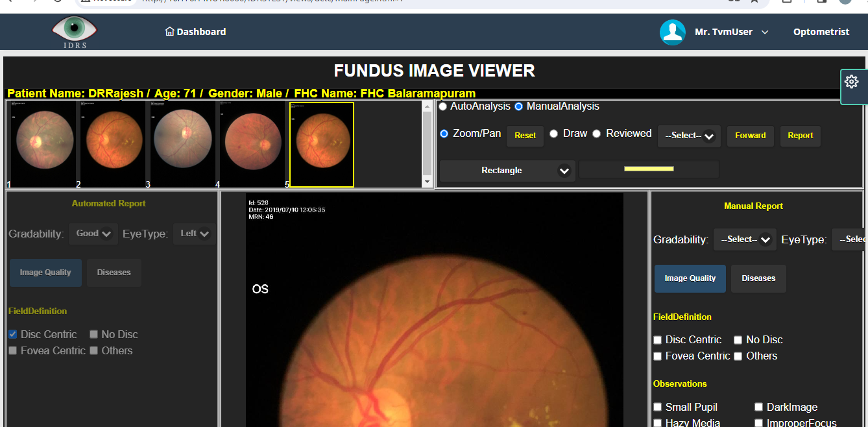Viewport: 868px width, 427px height.
Task: Select the AutoAnalysis radio button
Action: [443, 106]
